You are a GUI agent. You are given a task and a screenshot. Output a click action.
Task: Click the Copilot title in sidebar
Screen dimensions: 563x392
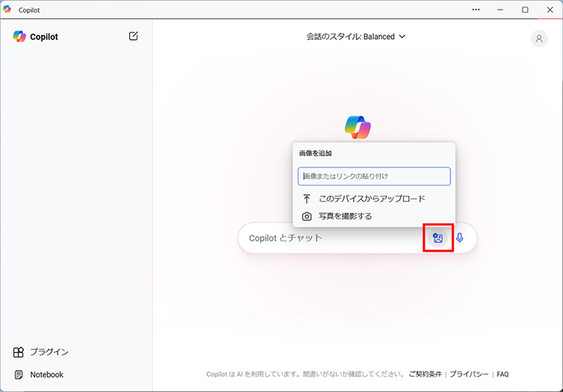[44, 37]
